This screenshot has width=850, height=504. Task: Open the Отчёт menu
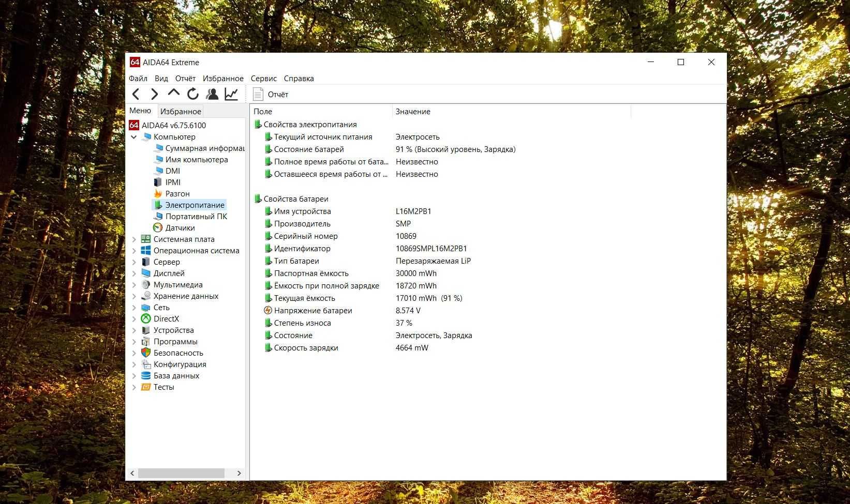pyautogui.click(x=185, y=79)
